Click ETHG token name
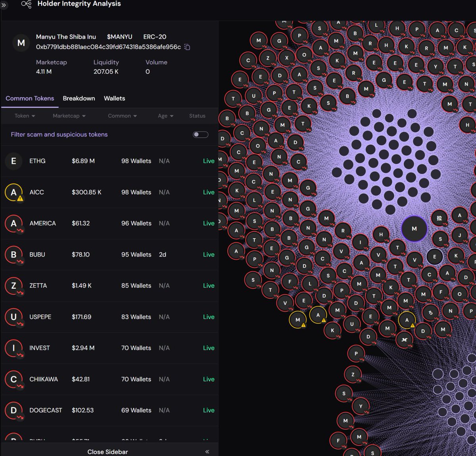476x456 pixels. tap(37, 161)
